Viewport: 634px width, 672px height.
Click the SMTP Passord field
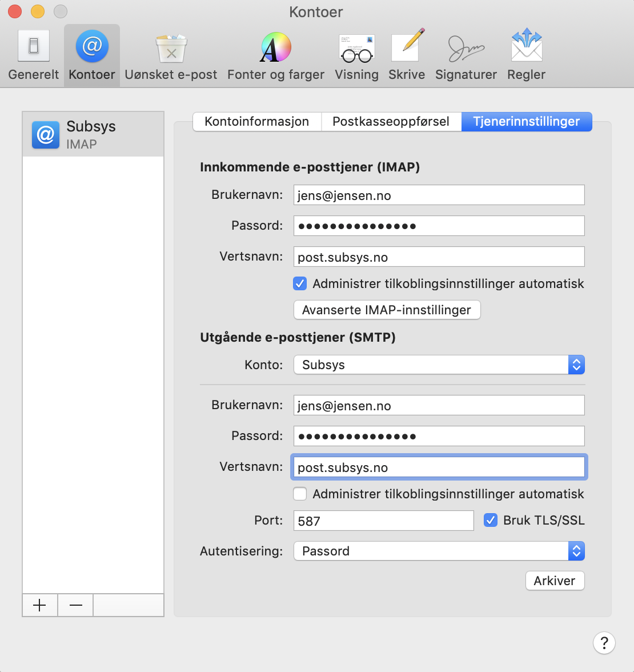point(439,437)
